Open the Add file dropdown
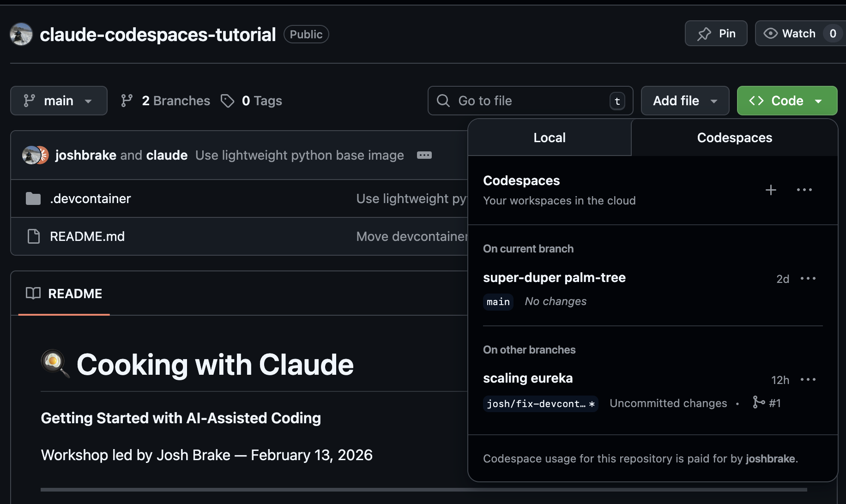 [685, 101]
